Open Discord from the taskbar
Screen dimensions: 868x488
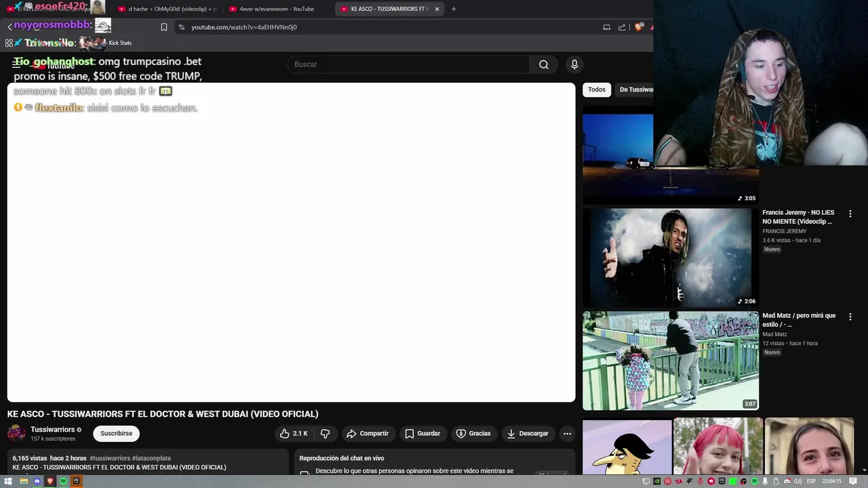coord(37,481)
